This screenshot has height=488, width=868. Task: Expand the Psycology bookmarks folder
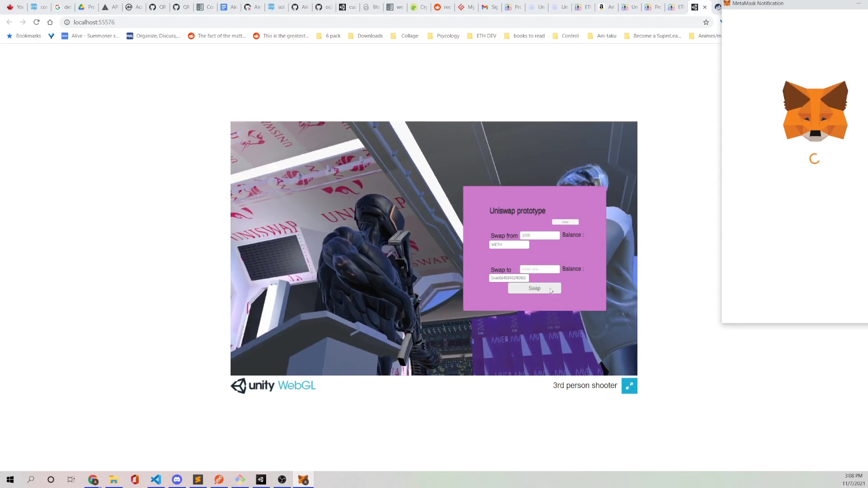pyautogui.click(x=443, y=36)
